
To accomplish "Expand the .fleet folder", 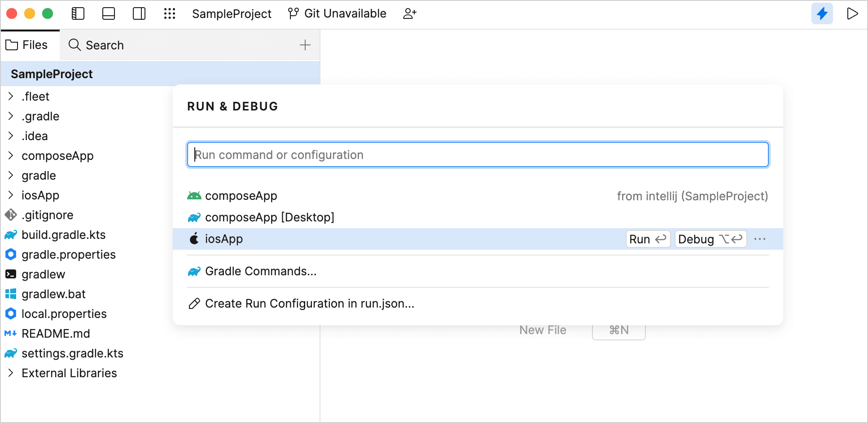I will (x=11, y=97).
